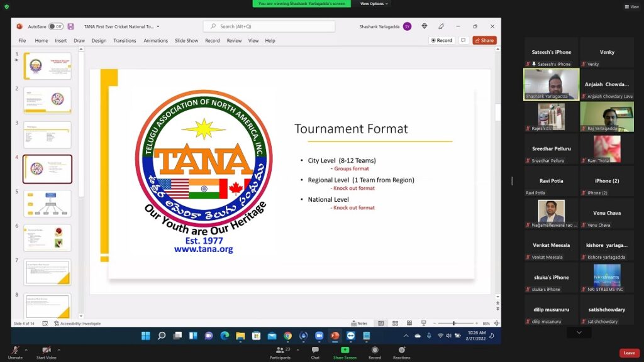Select slide 1 thumbnail in the slide panel
Image resolution: width=644 pixels, height=362 pixels.
tap(47, 66)
